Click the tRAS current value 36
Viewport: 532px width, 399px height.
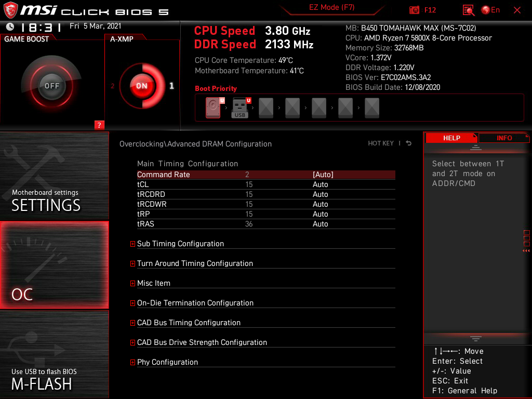(x=249, y=223)
